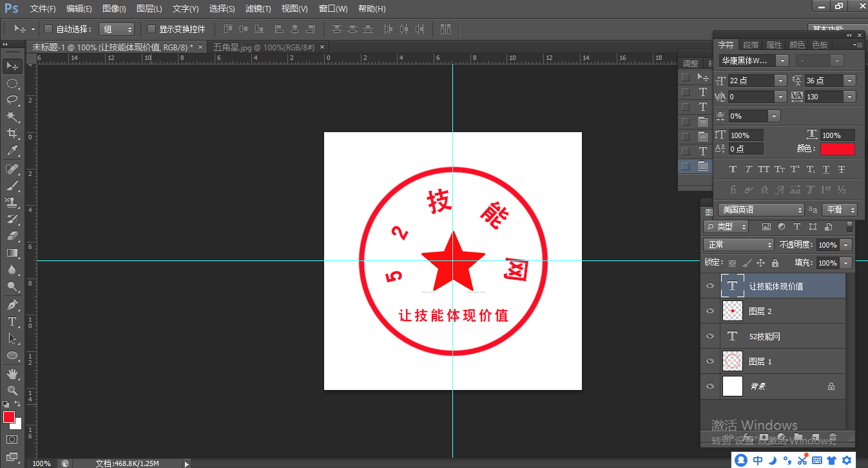Open the 类型 layer filter dropdown
This screenshot has height=468, width=868.
tap(726, 227)
